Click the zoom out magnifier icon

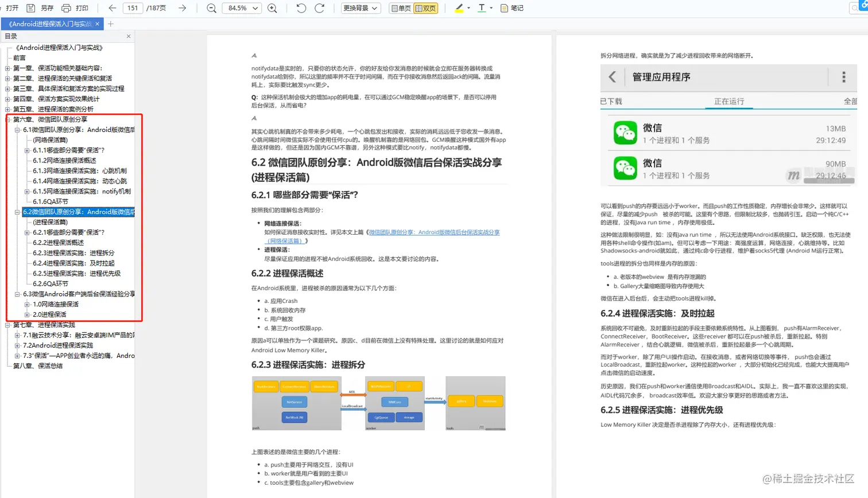211,8
